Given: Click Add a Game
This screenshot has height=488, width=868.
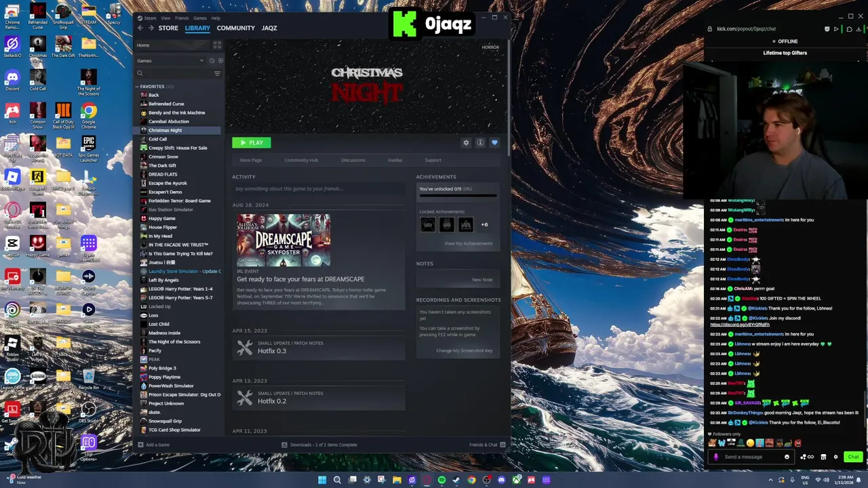Looking at the screenshot, I should [x=153, y=445].
